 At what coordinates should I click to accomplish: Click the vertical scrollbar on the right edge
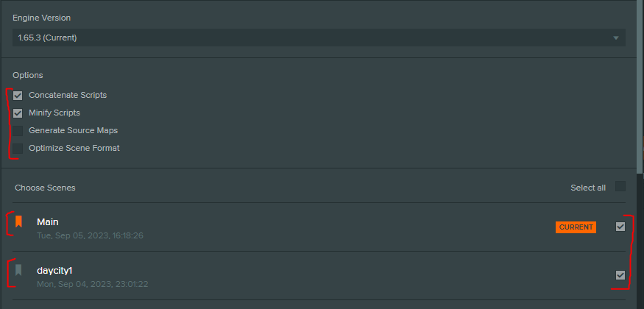point(640,86)
